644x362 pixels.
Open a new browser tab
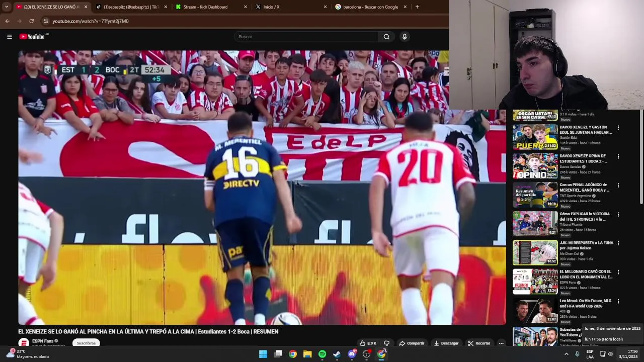coord(417,7)
